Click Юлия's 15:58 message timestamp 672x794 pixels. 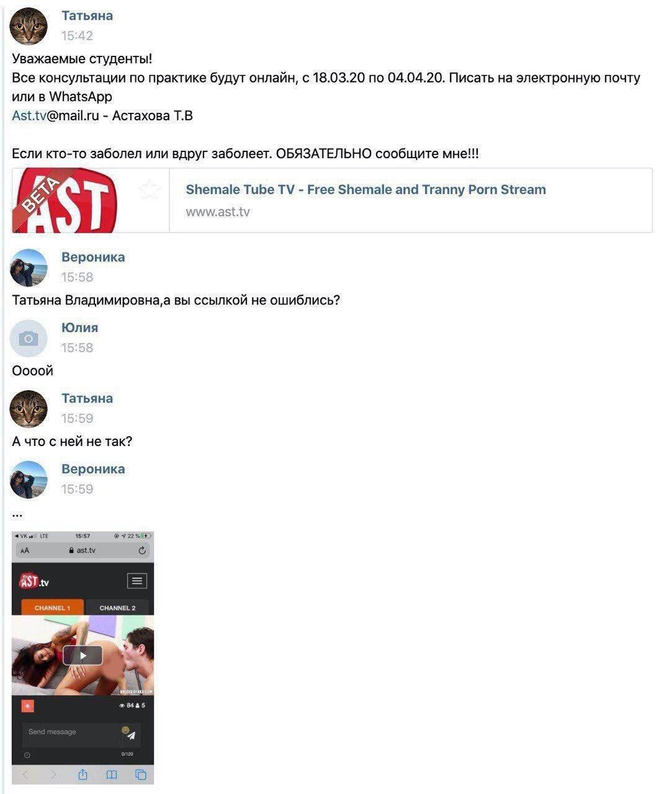[x=77, y=348]
